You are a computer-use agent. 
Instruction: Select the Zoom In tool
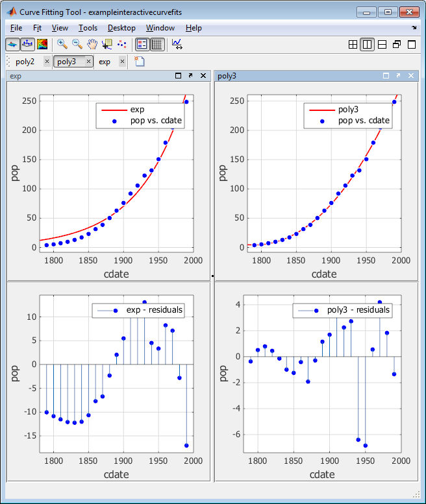point(62,44)
